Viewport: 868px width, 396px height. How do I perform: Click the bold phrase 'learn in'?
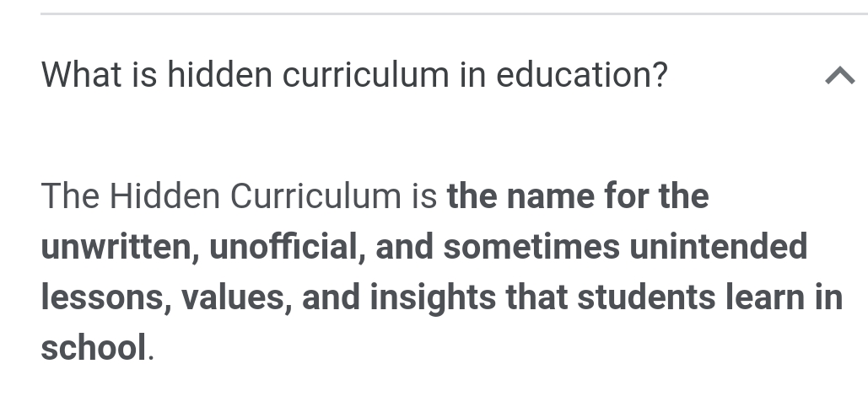(784, 297)
